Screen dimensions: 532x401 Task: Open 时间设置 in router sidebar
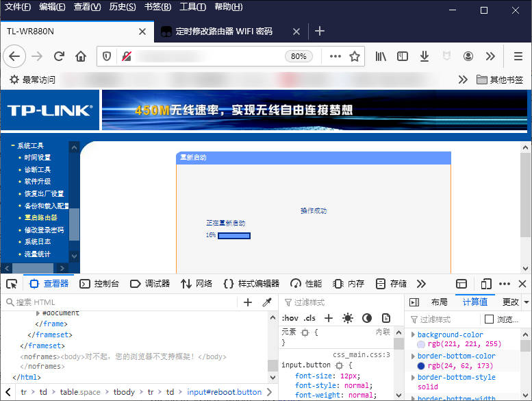(38, 158)
